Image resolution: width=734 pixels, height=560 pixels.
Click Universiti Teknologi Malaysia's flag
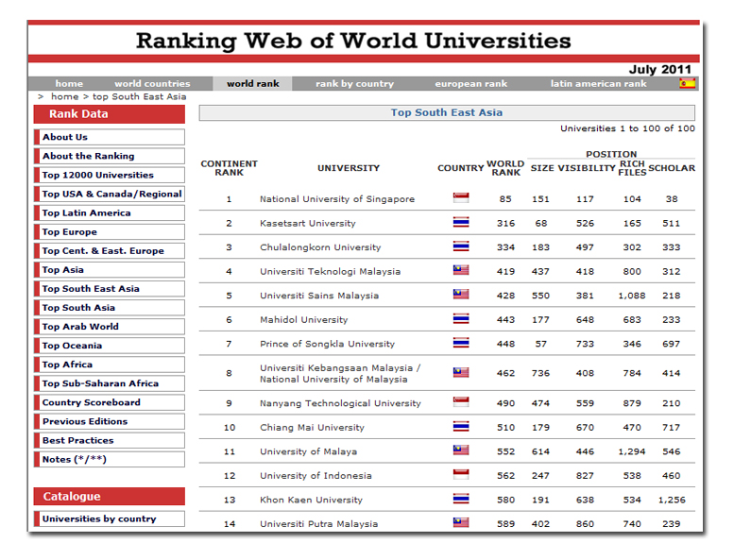pyautogui.click(x=461, y=270)
